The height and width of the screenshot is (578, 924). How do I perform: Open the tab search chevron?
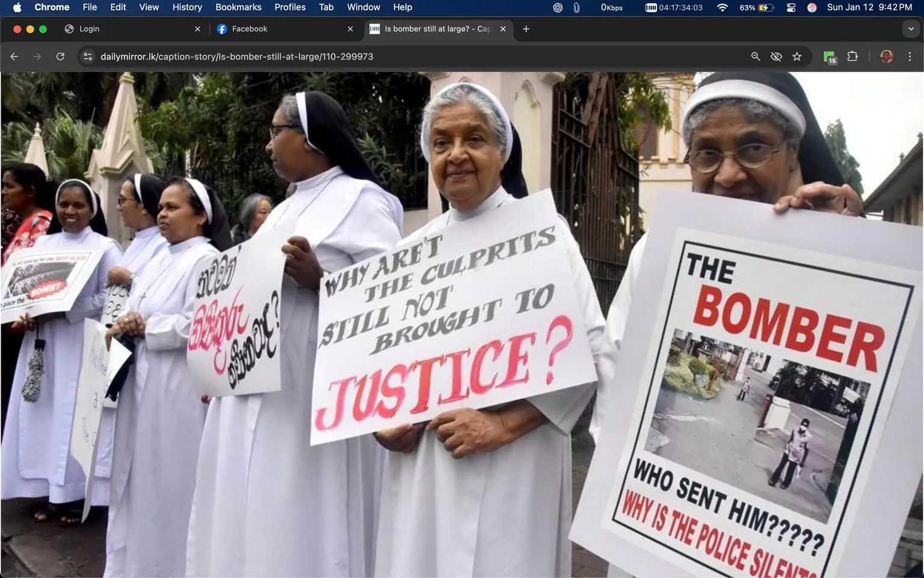tap(910, 28)
